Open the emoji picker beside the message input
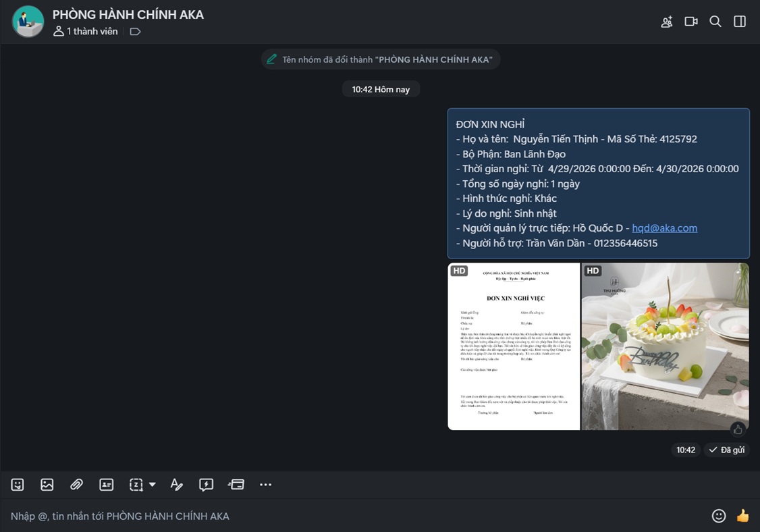 [x=719, y=516]
